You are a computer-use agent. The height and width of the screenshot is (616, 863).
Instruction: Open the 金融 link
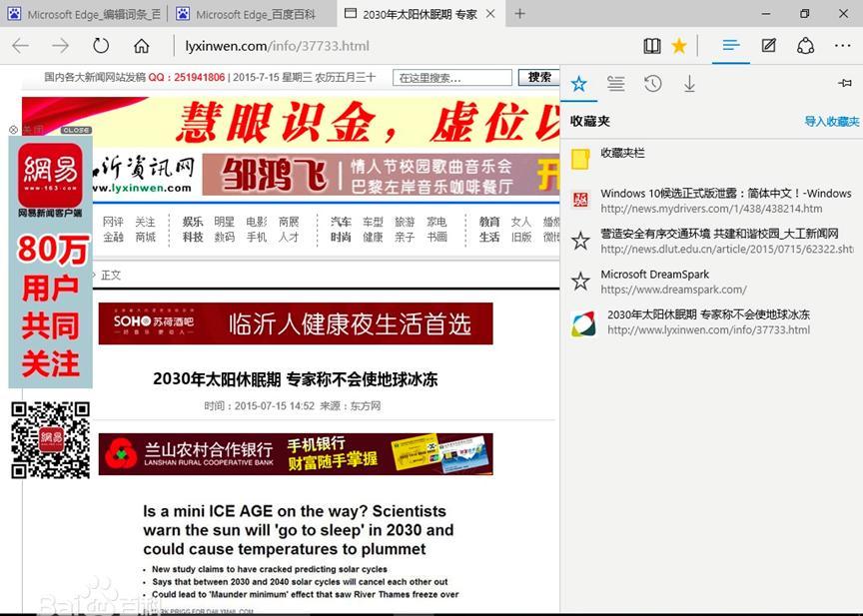point(113,237)
